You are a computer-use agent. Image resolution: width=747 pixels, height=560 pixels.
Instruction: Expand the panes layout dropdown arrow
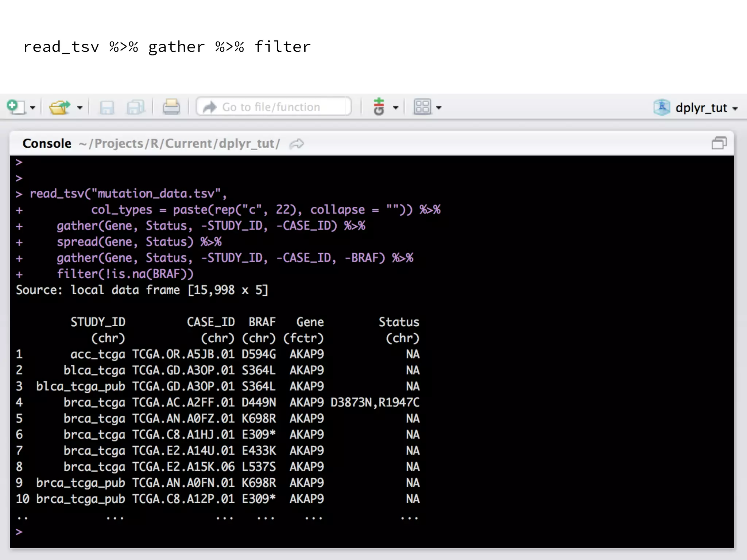(x=439, y=108)
